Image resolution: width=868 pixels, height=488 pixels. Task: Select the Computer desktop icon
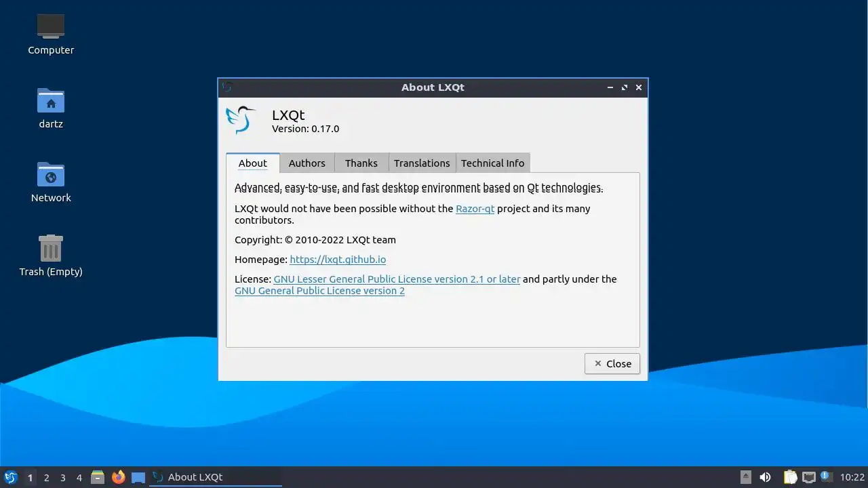51,34
